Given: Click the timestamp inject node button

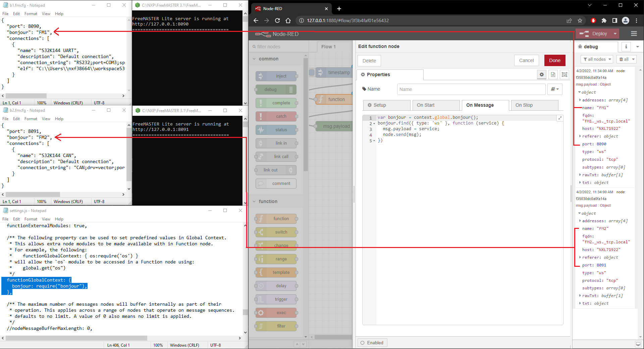Looking at the screenshot, I should click(x=312, y=72).
